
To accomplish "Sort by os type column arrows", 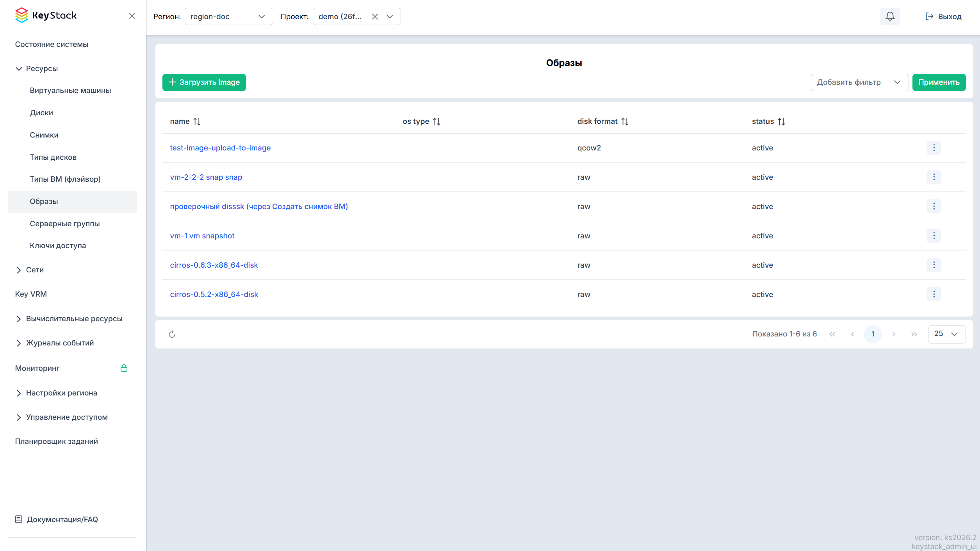I will pyautogui.click(x=437, y=122).
